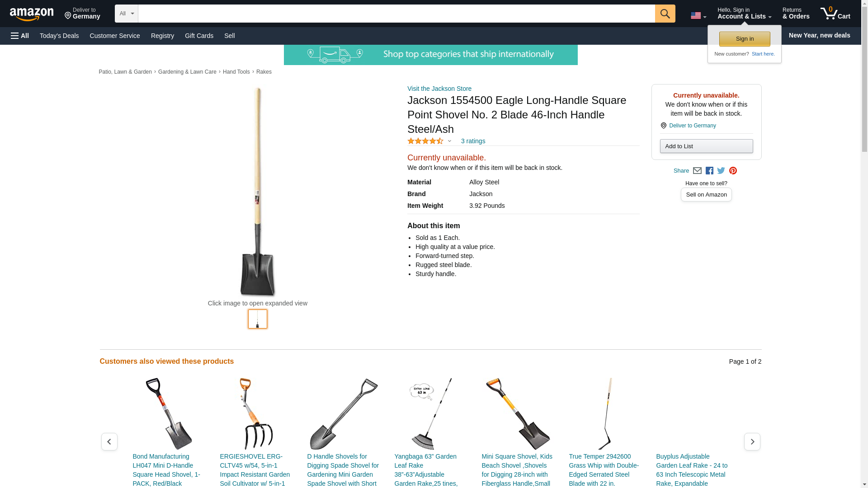The height and width of the screenshot is (488, 868).
Task: Expand the All search category dropdown
Action: pos(126,14)
